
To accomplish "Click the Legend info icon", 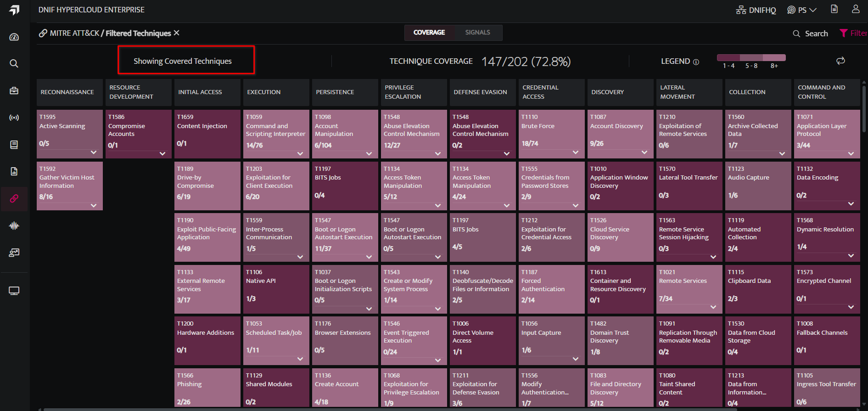I will [696, 62].
